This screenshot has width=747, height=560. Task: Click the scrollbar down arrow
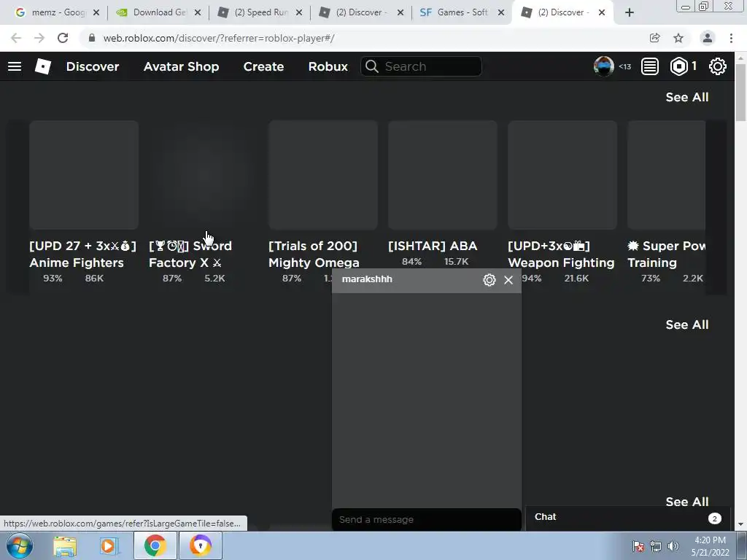pos(740,525)
